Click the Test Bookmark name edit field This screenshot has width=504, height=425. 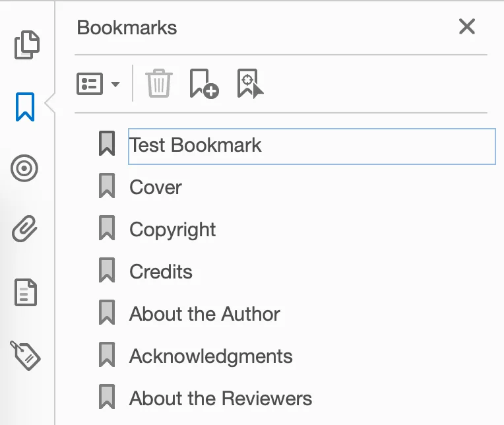click(312, 147)
